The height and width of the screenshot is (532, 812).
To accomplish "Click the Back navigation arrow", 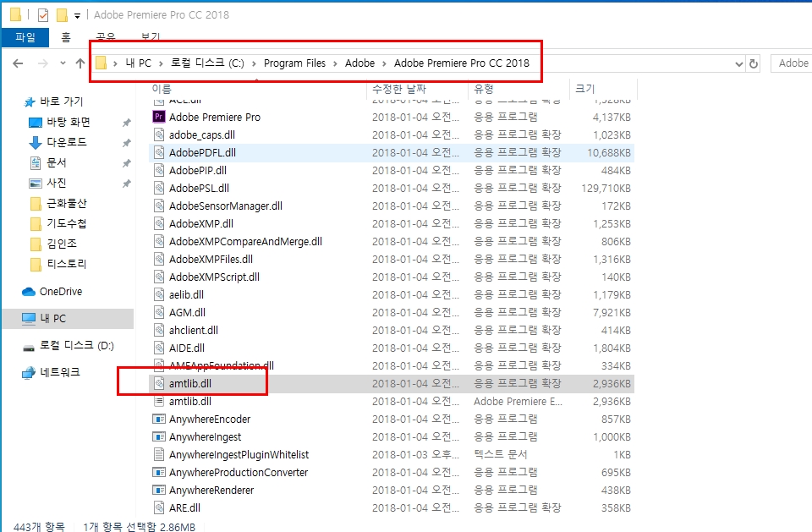I will 18,63.
